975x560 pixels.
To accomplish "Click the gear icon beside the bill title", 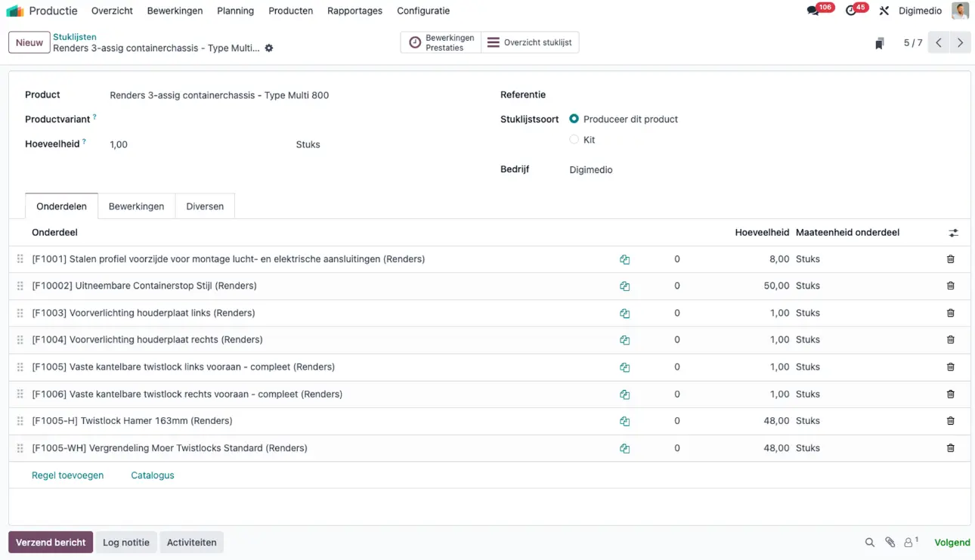I will pos(269,48).
